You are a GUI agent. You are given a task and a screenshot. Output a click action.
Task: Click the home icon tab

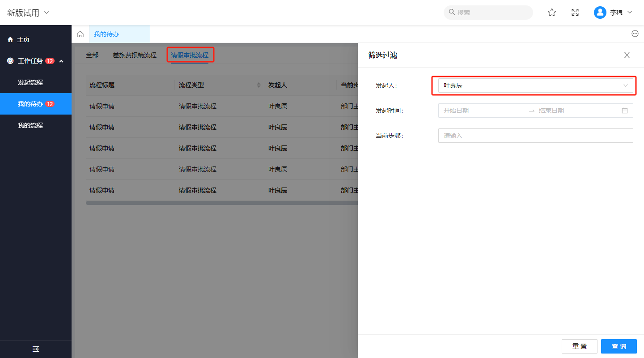point(80,34)
